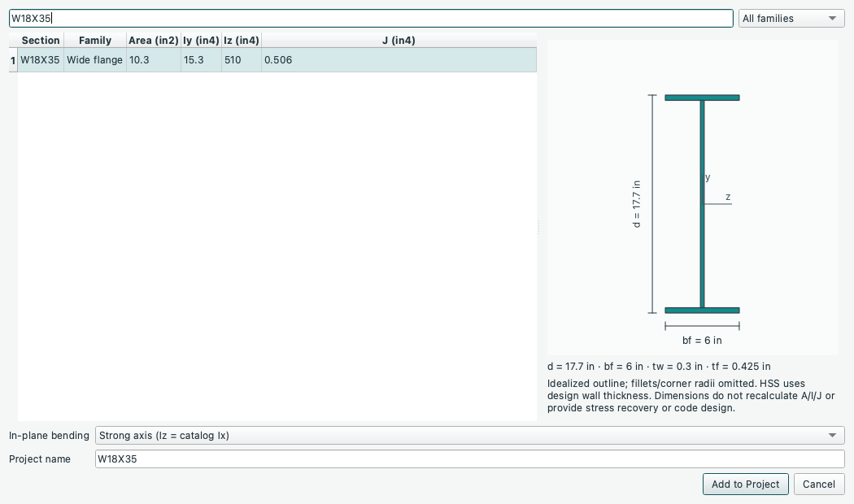854x504 pixels.
Task: Sort by the Iy (in4) column header
Action: [201, 41]
